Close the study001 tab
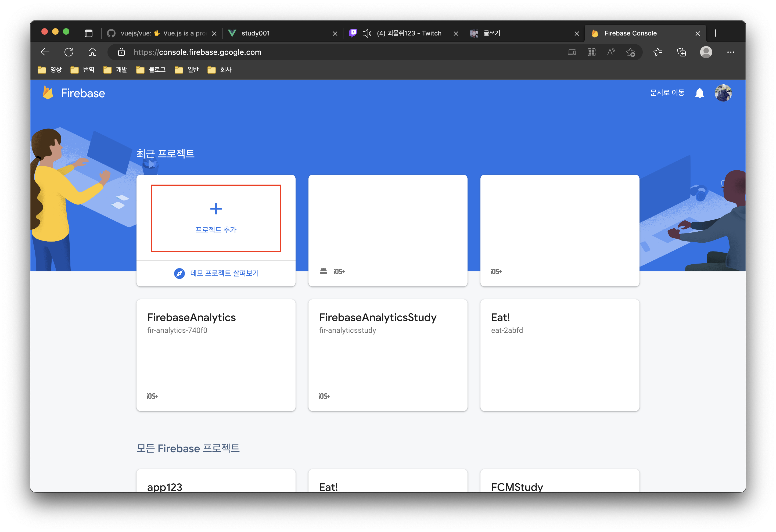Screen dimensions: 776x532 335,33
